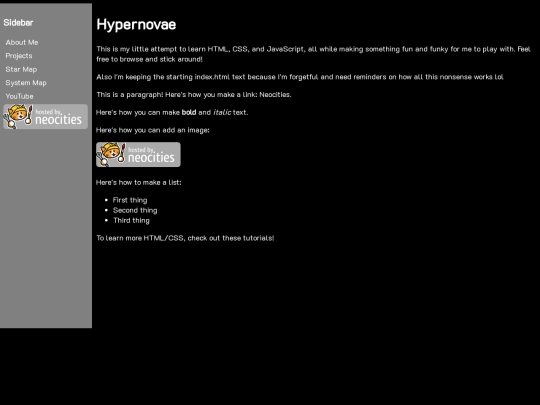Follow the Neocities link in the paragraph
Image resolution: width=540 pixels, height=405 pixels.
coord(274,94)
